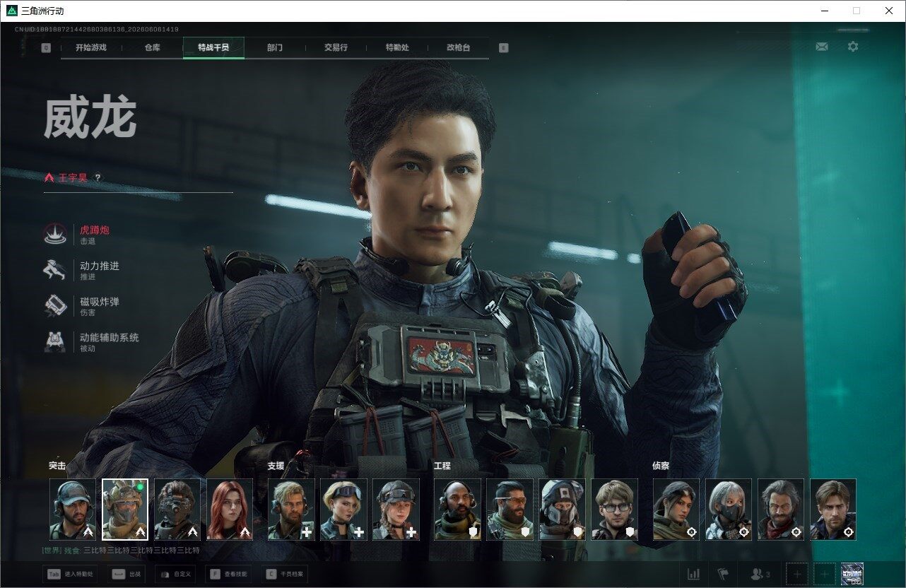The width and height of the screenshot is (906, 588).
Task: Select the 工程 operator wearing black glasses
Action: point(614,510)
